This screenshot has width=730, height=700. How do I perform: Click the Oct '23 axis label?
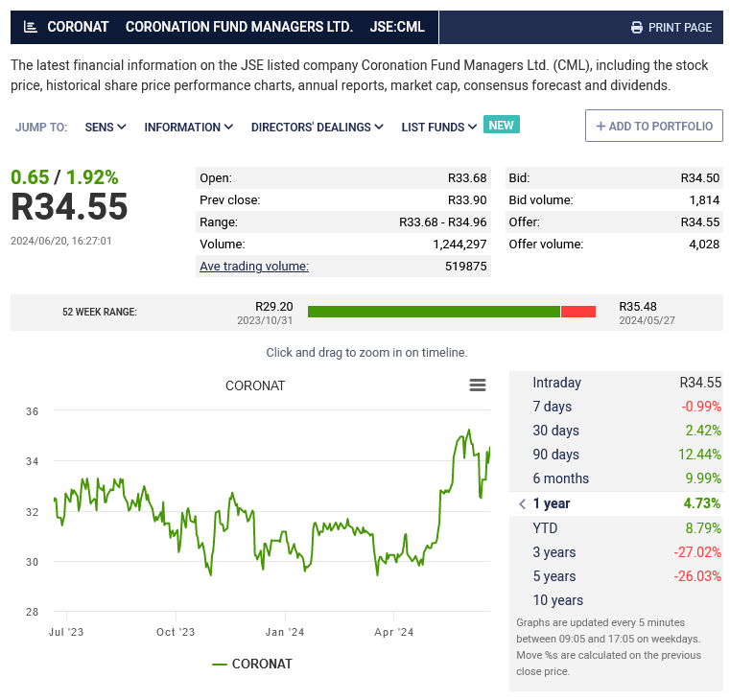pyautogui.click(x=176, y=632)
